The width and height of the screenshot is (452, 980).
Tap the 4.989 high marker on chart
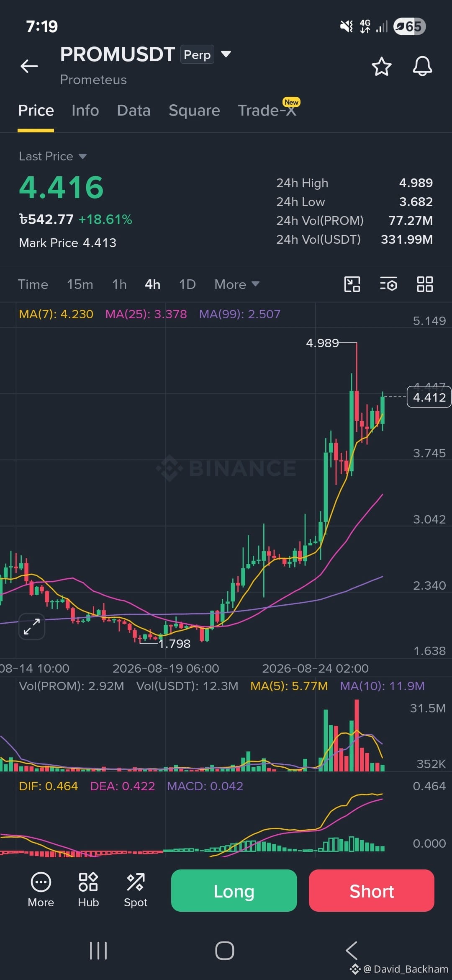tap(322, 343)
